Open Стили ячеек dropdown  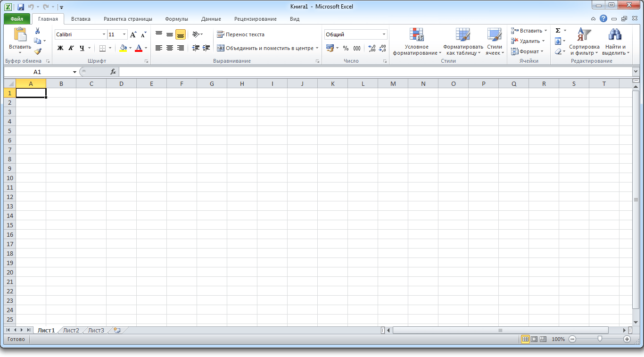[495, 42]
